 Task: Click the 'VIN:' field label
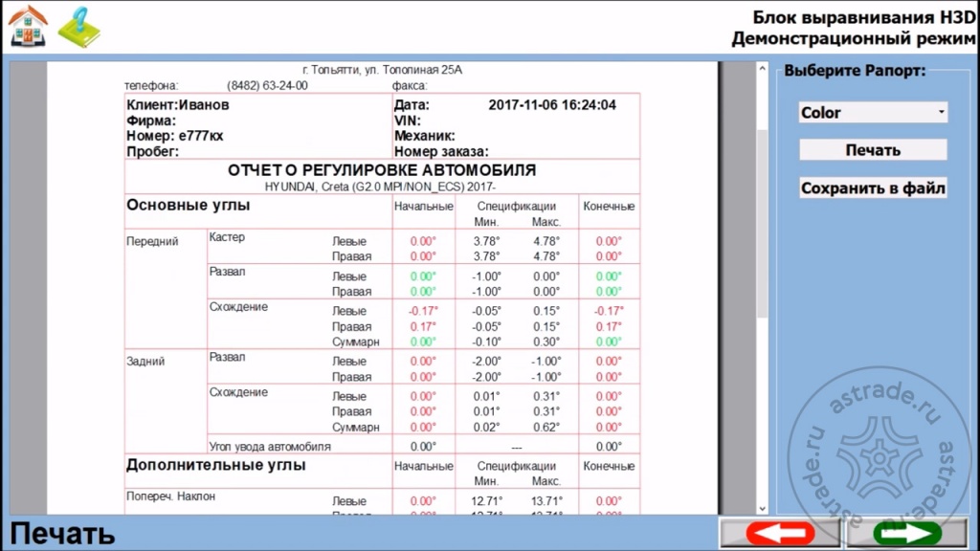[408, 121]
